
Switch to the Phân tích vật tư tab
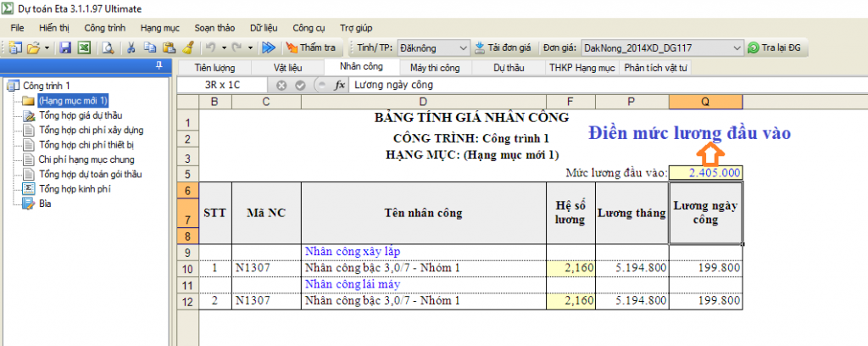click(x=655, y=68)
